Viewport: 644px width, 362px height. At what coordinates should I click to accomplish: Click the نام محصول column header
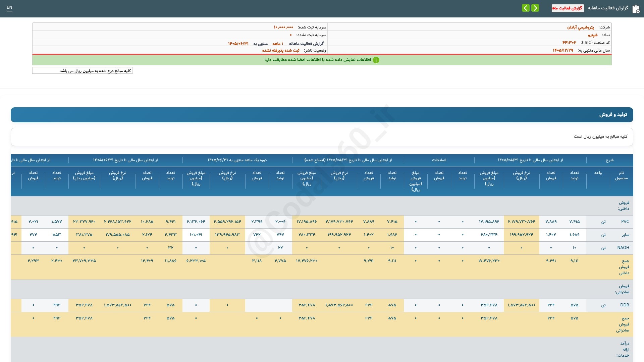(x=621, y=175)
